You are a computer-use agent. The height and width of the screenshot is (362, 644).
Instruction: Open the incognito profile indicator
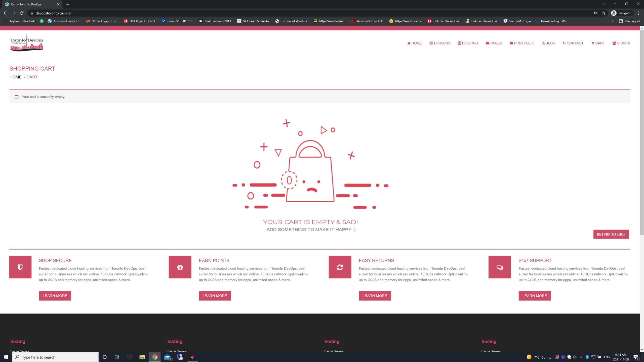tap(621, 13)
